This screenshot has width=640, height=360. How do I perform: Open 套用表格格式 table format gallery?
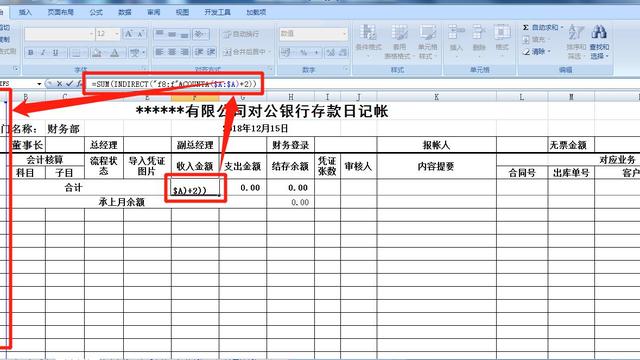click(x=399, y=42)
